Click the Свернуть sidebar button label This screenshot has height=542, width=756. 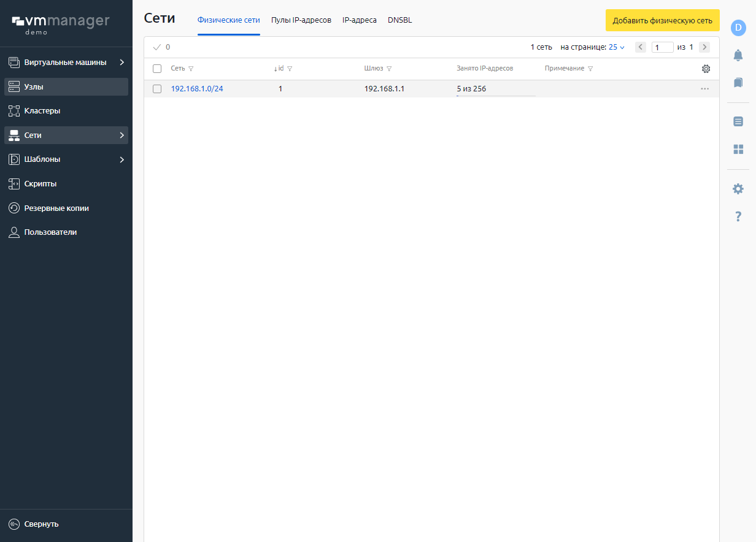pyautogui.click(x=42, y=524)
